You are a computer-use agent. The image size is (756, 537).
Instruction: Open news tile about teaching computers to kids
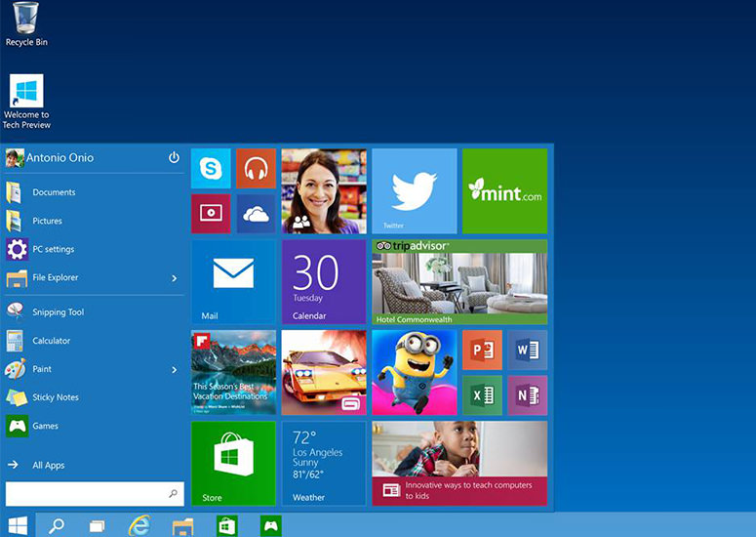tap(459, 463)
